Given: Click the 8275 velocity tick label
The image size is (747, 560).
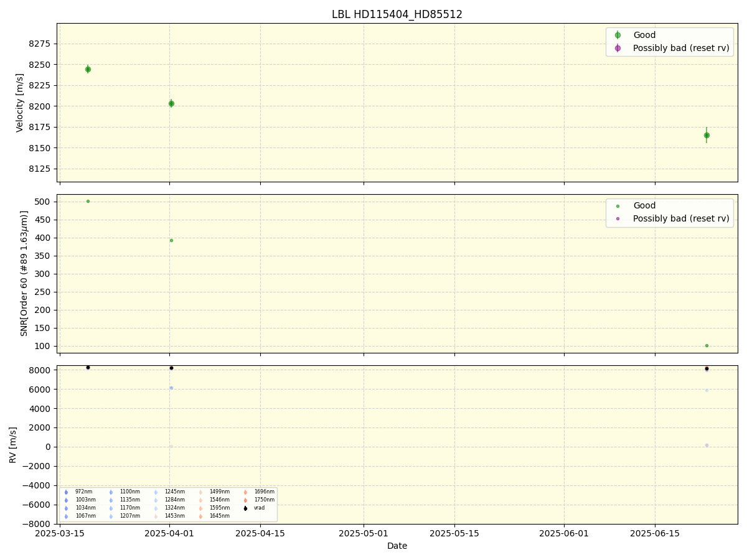Looking at the screenshot, I should coord(39,44).
